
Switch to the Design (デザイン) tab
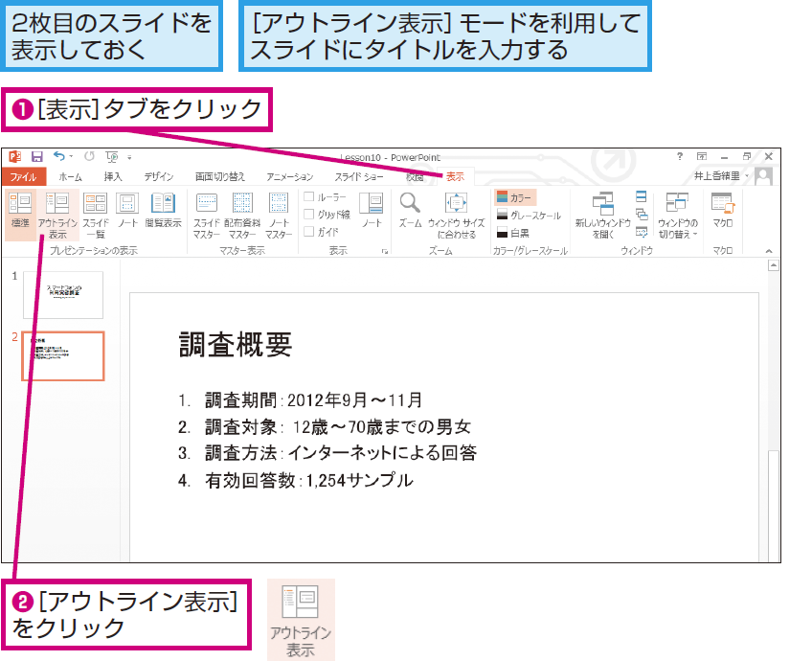pos(159,176)
